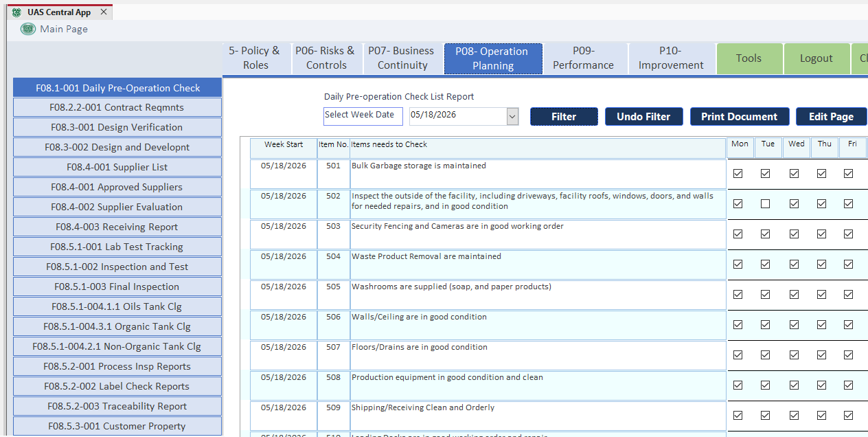Check Tuesday box for item 502
The height and width of the screenshot is (437, 868).
765,204
